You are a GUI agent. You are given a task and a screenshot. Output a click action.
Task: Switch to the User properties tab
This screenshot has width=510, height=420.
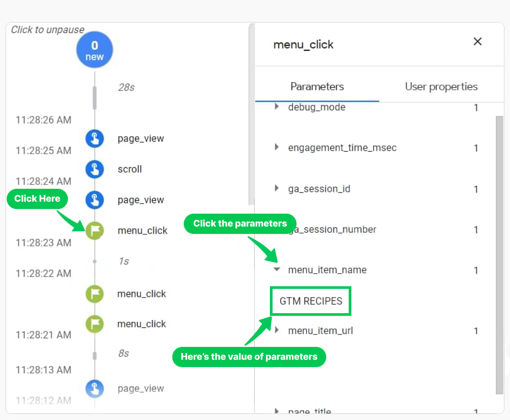(x=441, y=86)
